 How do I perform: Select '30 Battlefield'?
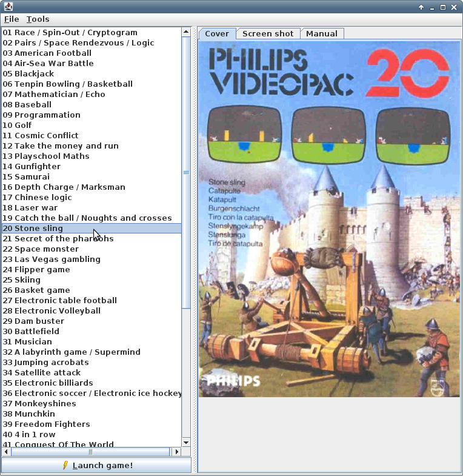[92, 332]
